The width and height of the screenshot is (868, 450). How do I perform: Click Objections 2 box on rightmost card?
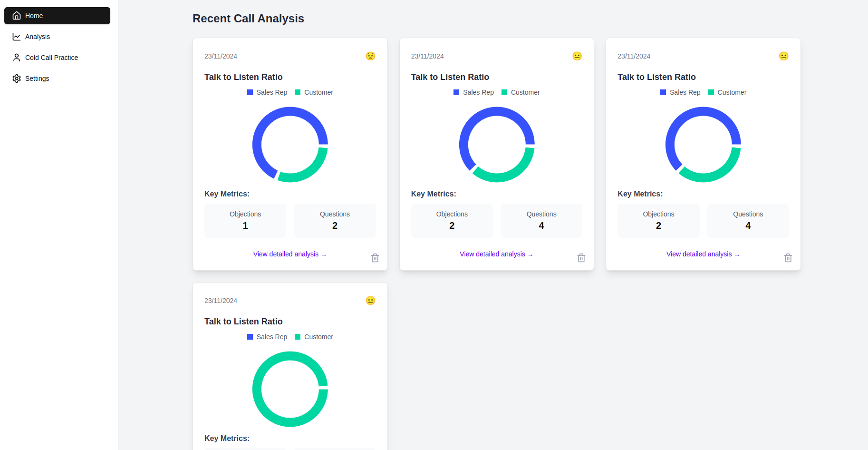658,221
